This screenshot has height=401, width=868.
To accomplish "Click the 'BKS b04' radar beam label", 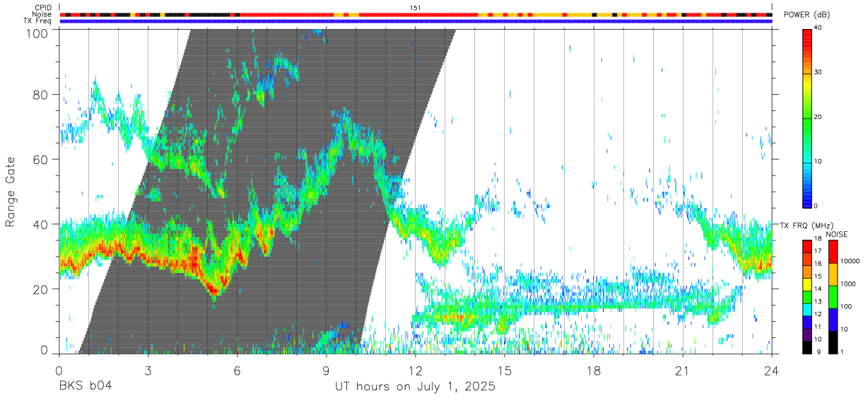I will [85, 387].
